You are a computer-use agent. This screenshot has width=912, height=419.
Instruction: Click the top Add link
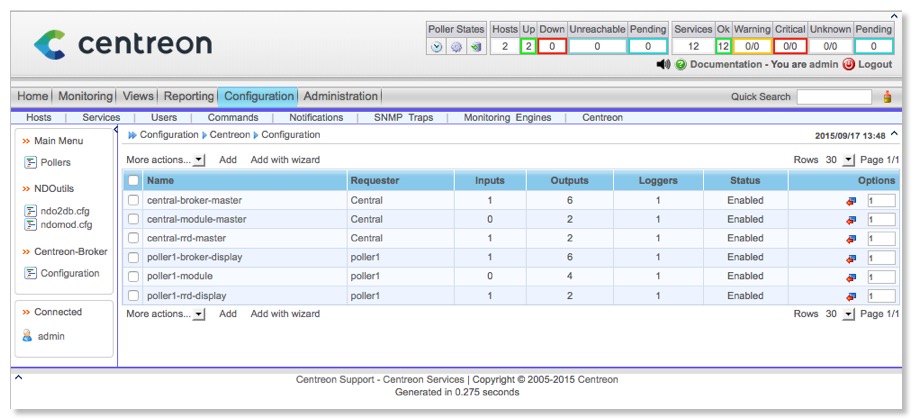click(228, 160)
